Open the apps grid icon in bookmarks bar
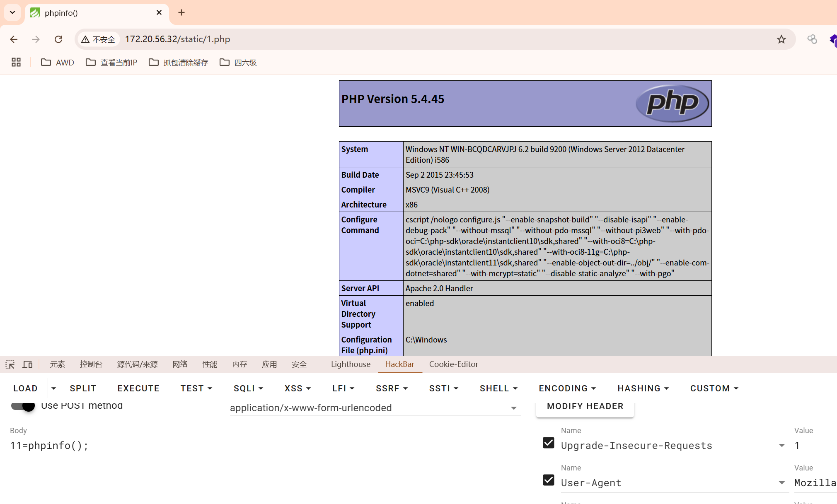The image size is (837, 504). [x=16, y=63]
